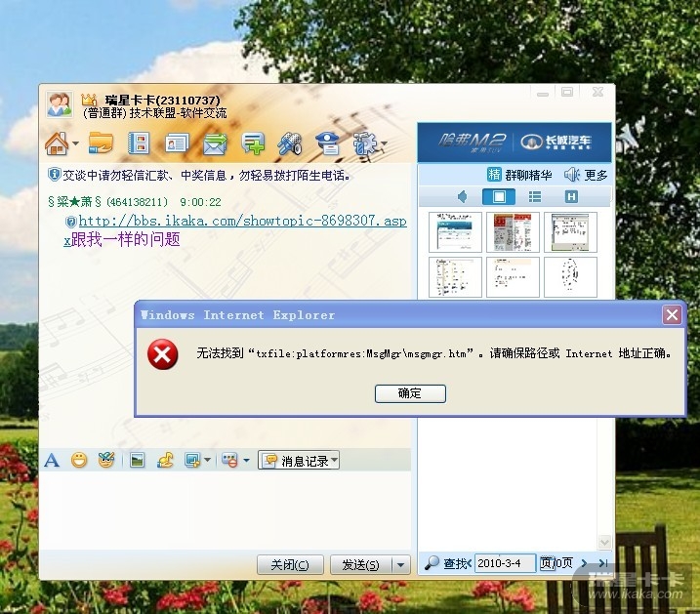Click the 确定 button in error dialog
The width and height of the screenshot is (700, 614).
pyautogui.click(x=410, y=393)
